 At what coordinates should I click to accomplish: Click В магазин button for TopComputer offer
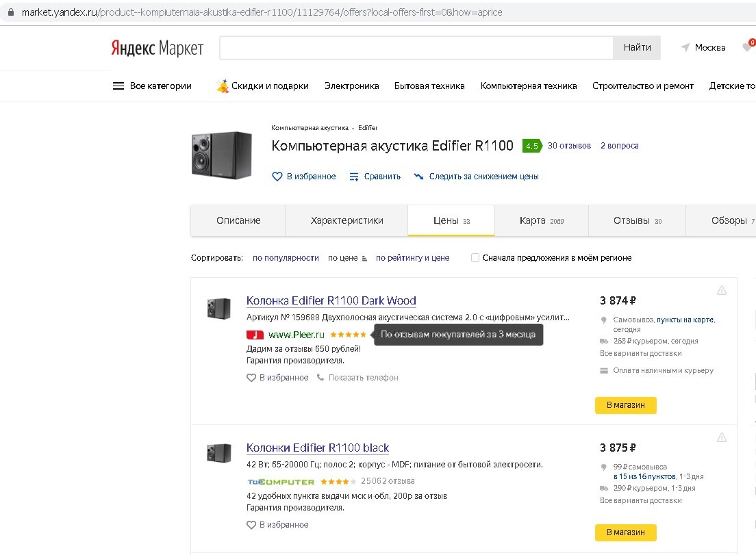pos(625,532)
